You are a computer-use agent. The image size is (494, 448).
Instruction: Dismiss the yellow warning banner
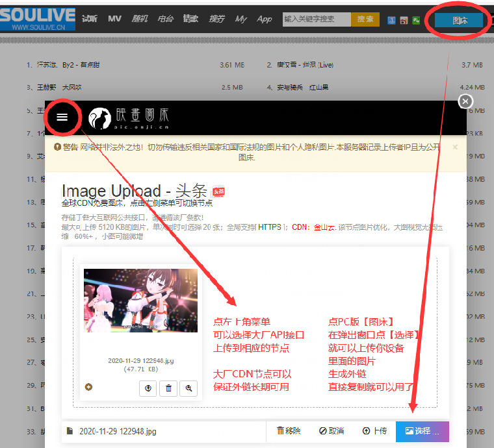[455, 147]
